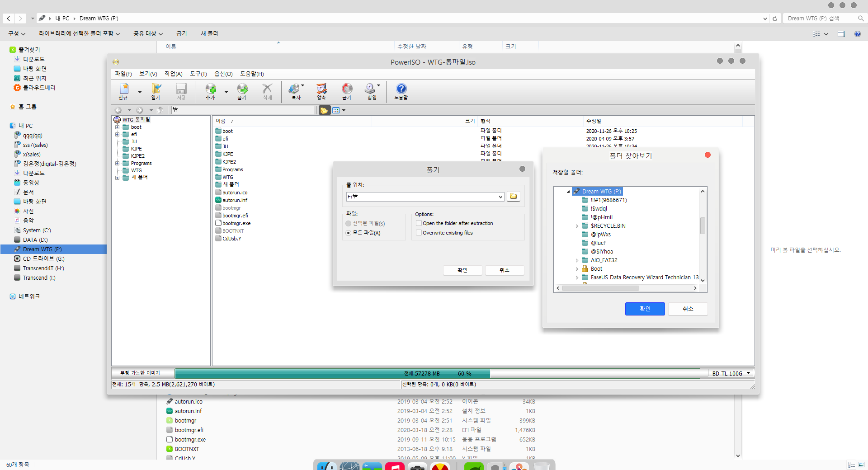
Task: Open the 옵션(O) menu
Action: (x=223, y=74)
